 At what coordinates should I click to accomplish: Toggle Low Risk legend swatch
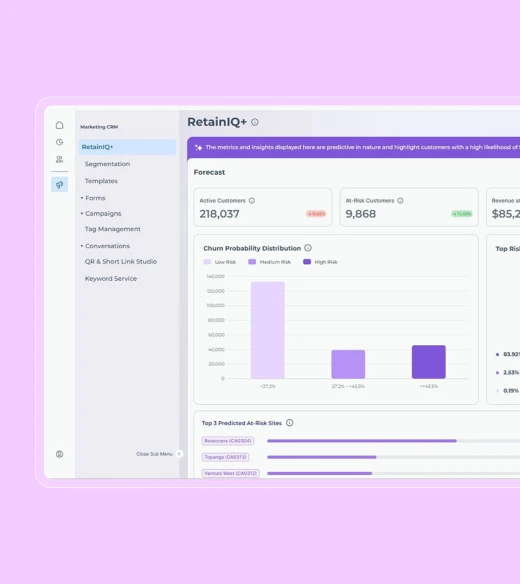point(207,262)
